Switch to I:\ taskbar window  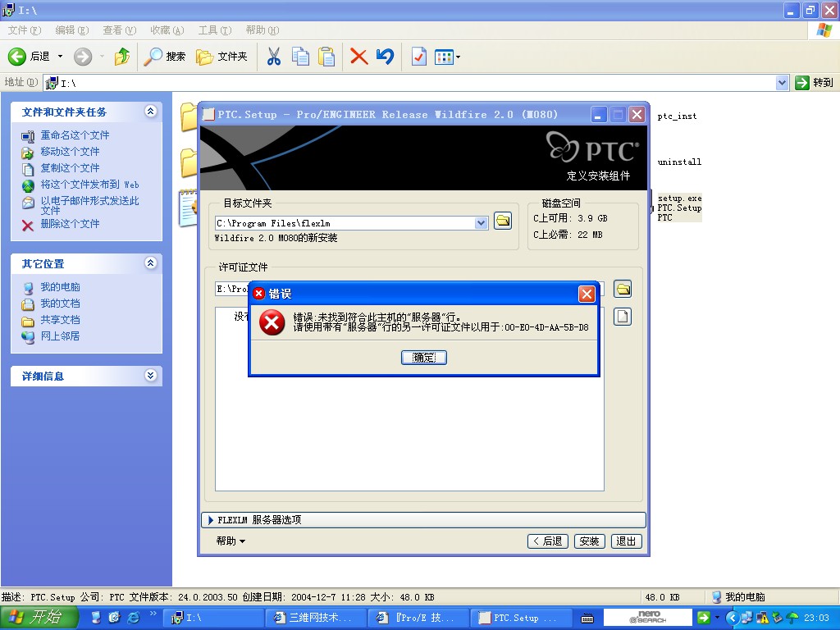pos(212,618)
